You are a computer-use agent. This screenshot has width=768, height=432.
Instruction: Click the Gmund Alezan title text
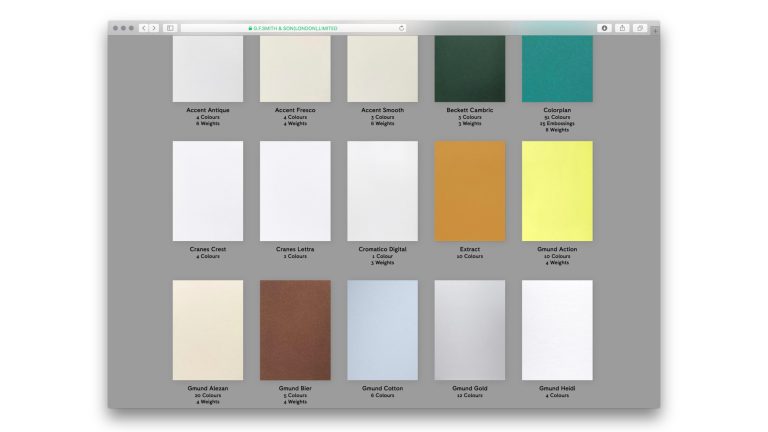tap(208, 388)
